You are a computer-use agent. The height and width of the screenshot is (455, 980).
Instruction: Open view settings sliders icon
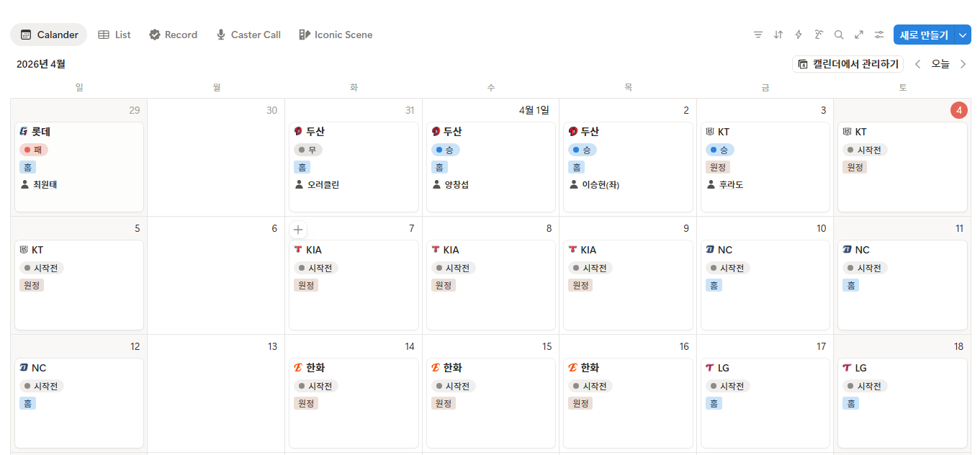(879, 35)
